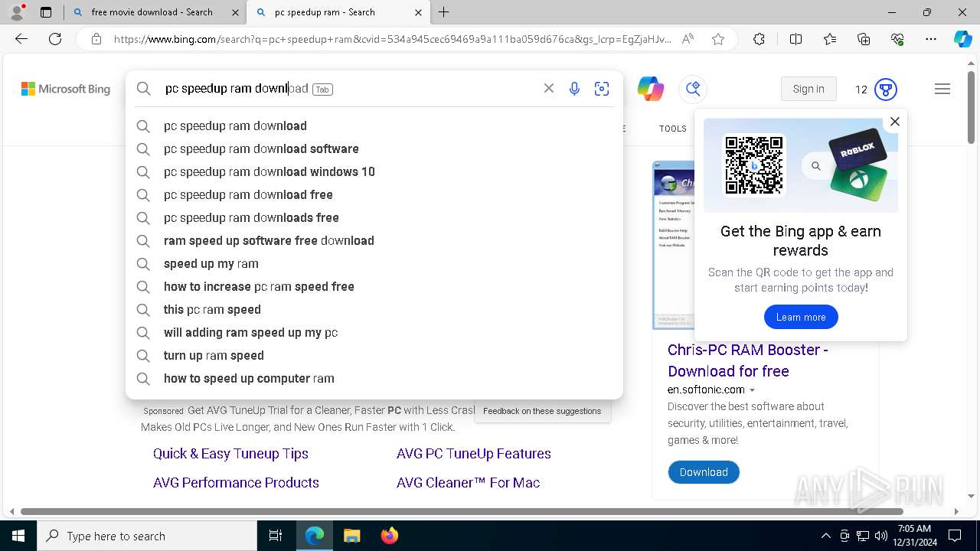Open Favorites list icon
The width and height of the screenshot is (980, 551).
[x=830, y=39]
